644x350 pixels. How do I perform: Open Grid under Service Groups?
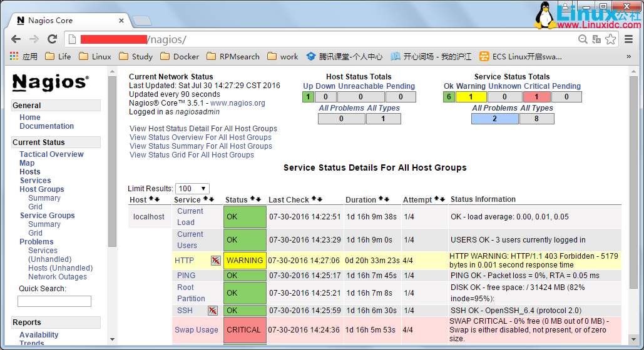click(35, 232)
